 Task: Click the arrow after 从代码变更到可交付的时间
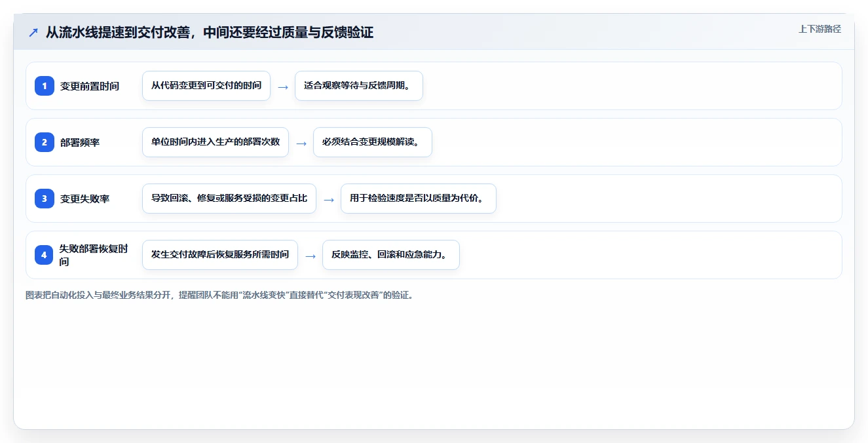pyautogui.click(x=283, y=87)
